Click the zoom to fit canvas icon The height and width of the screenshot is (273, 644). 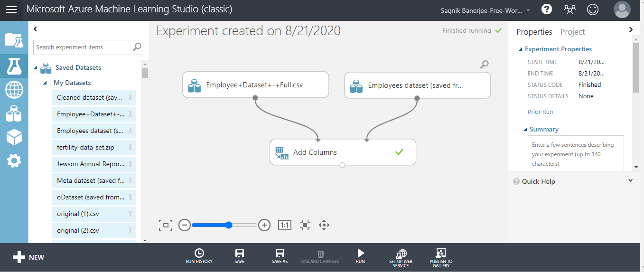coord(165,225)
